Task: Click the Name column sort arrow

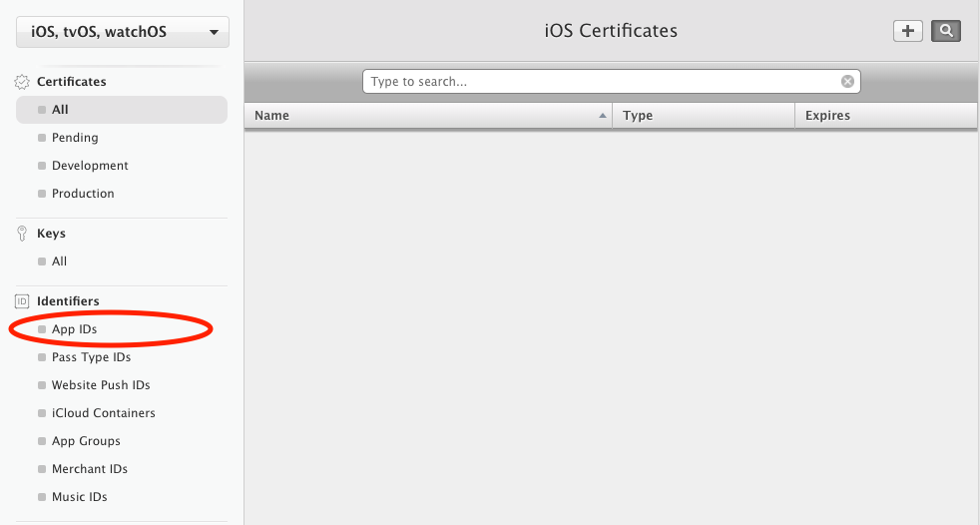Action: click(603, 116)
